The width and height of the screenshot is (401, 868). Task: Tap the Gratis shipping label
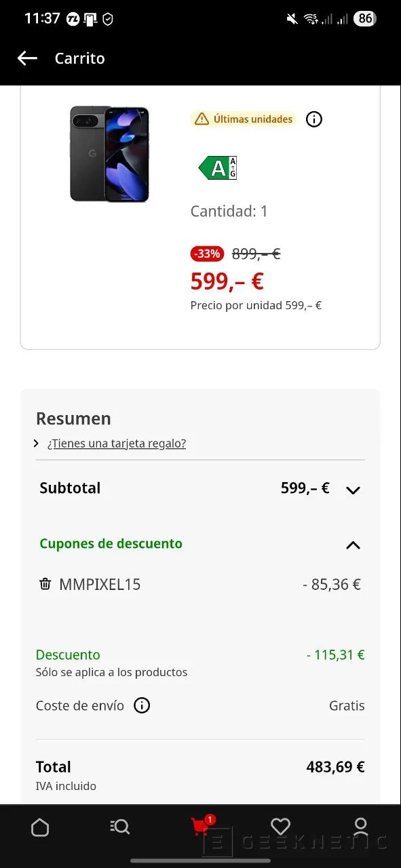pos(347,705)
